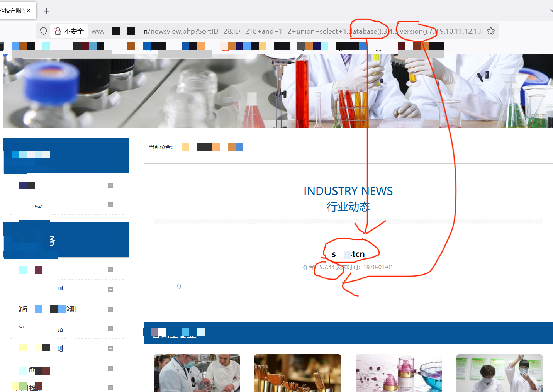This screenshot has height=392, width=553.
Task: Open the masked lab workers thumbnail
Action: coord(499,373)
